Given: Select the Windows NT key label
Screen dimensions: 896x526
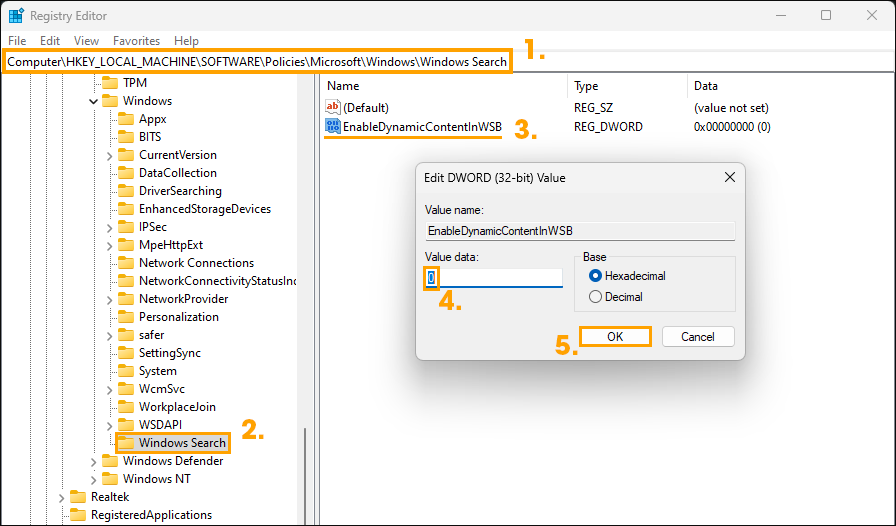Looking at the screenshot, I should [x=157, y=479].
